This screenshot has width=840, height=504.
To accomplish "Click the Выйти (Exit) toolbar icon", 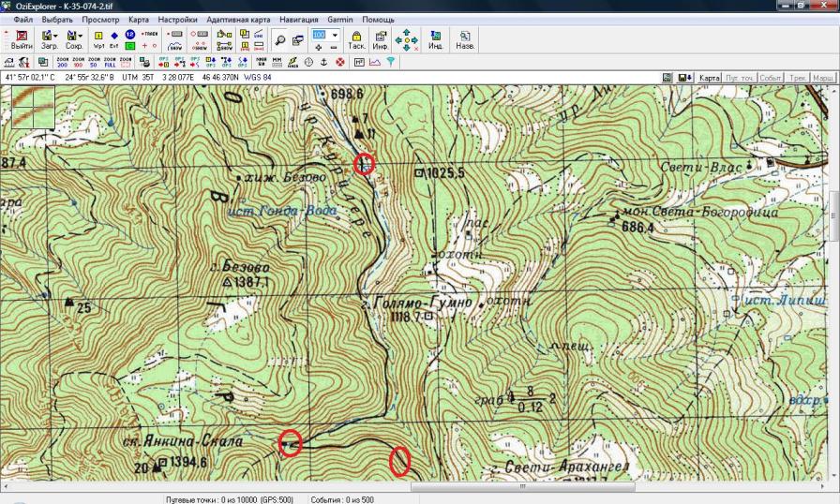I will pyautogui.click(x=21, y=39).
